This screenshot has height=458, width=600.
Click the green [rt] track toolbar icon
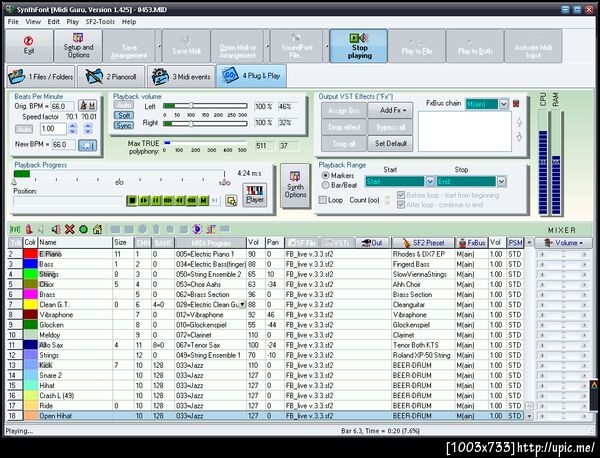15,229
